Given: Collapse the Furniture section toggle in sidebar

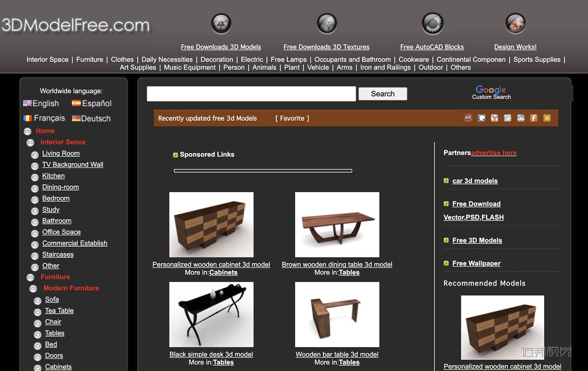Looking at the screenshot, I should click(x=30, y=277).
